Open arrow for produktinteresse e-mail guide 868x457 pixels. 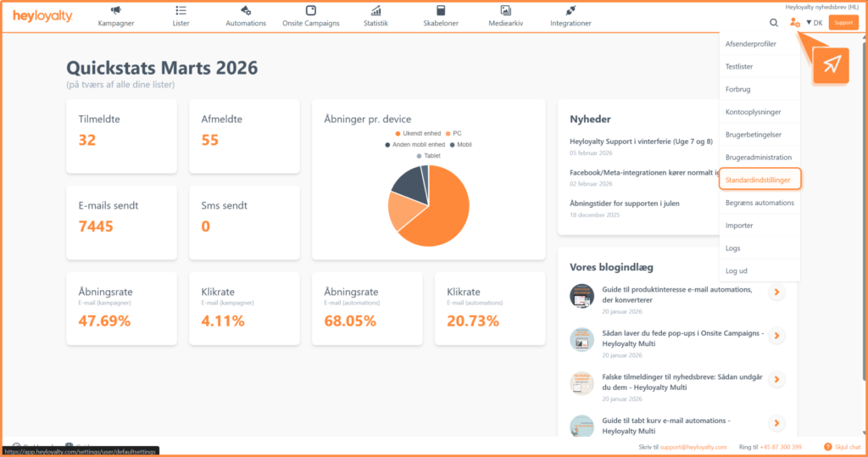tap(776, 293)
